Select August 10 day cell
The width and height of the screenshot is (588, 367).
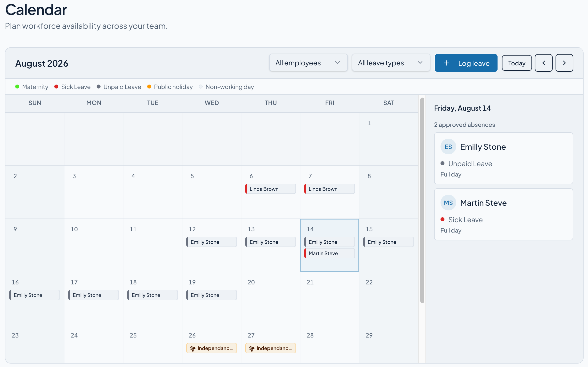pos(93,245)
